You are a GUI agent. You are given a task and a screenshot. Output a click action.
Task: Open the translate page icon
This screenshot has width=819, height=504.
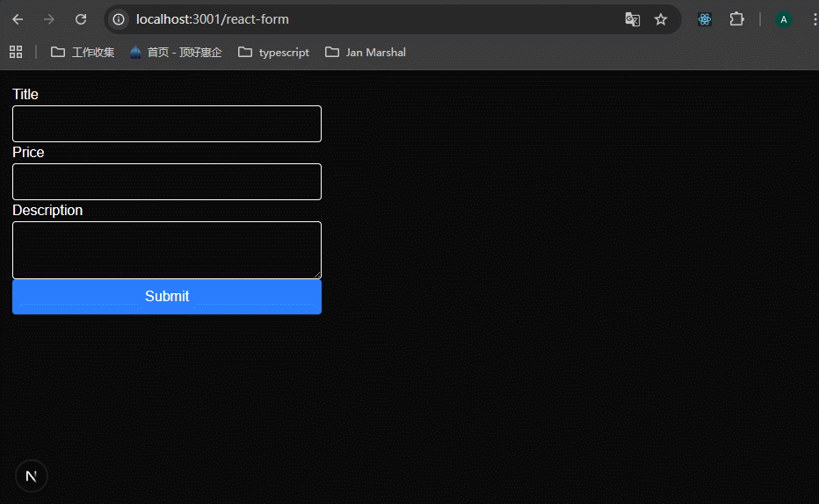click(x=632, y=19)
